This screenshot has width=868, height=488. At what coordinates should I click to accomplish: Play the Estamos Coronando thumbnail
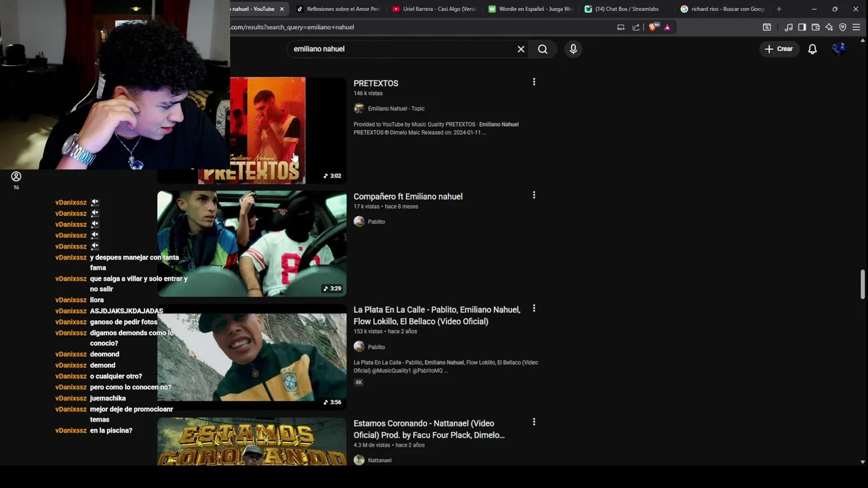(252, 441)
